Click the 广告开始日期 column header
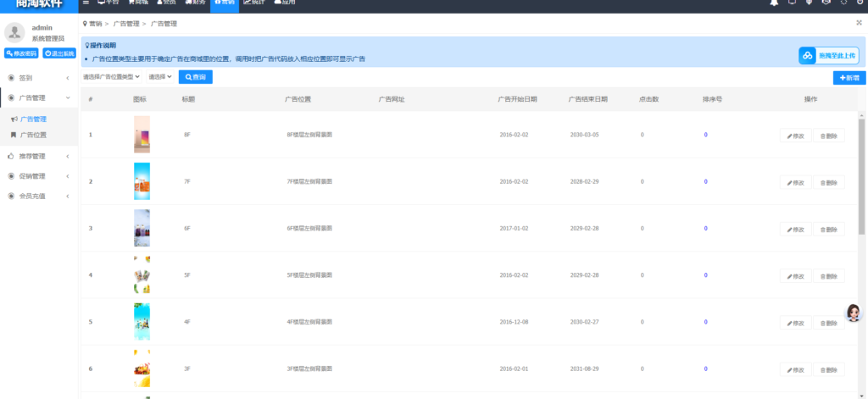The width and height of the screenshot is (868, 399). pyautogui.click(x=517, y=100)
